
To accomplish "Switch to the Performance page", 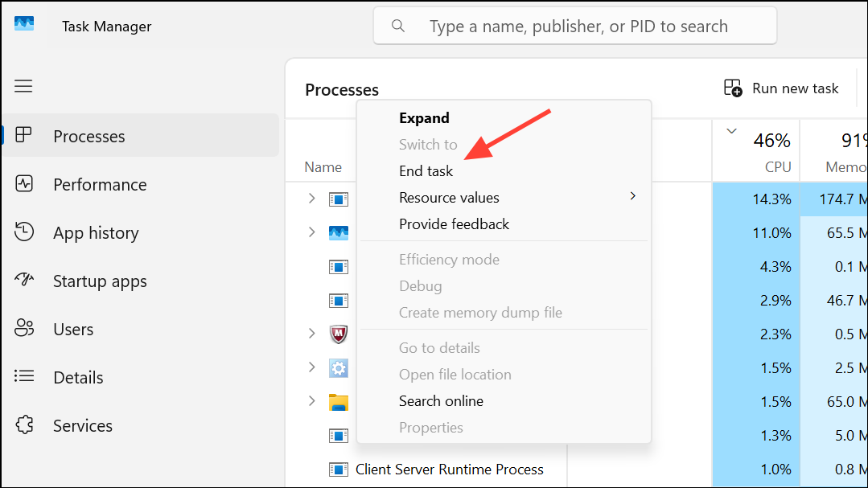I will [141, 184].
